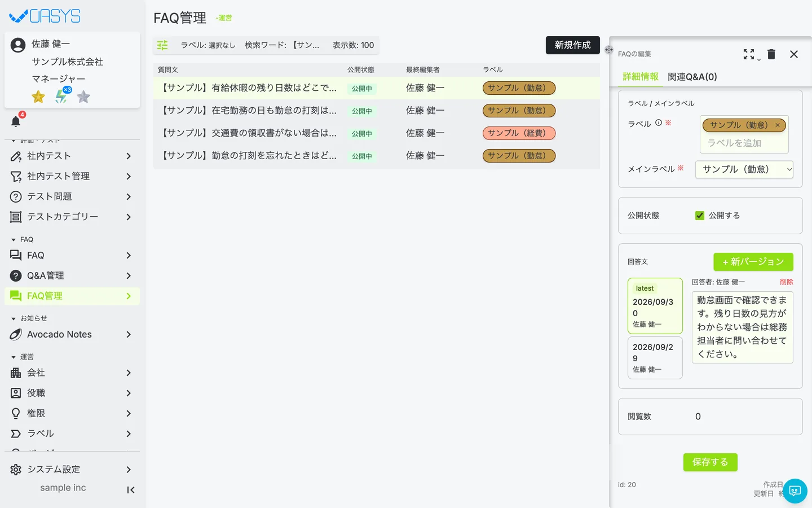Expand the 社内テスト menu chevron

point(129,156)
